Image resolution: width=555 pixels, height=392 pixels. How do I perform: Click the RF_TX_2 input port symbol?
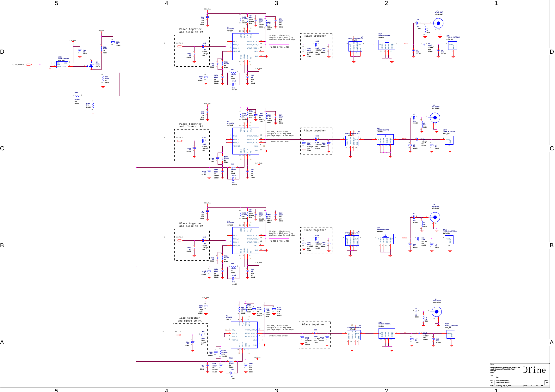180,240
